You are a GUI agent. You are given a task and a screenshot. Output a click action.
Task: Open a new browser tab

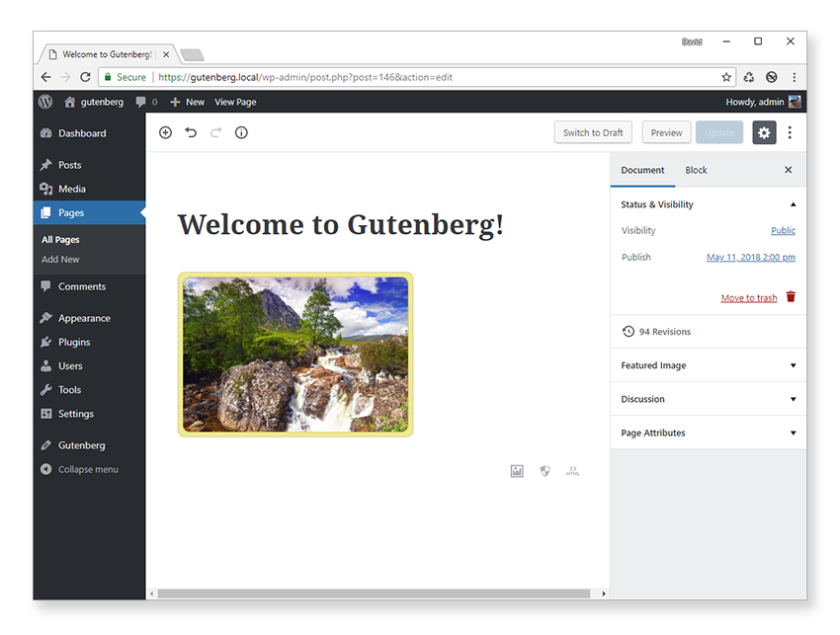(x=192, y=54)
